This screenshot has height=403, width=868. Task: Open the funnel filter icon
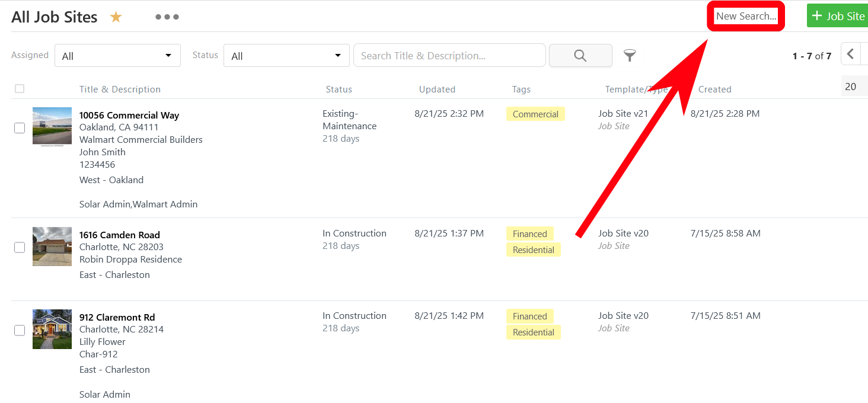(x=630, y=56)
